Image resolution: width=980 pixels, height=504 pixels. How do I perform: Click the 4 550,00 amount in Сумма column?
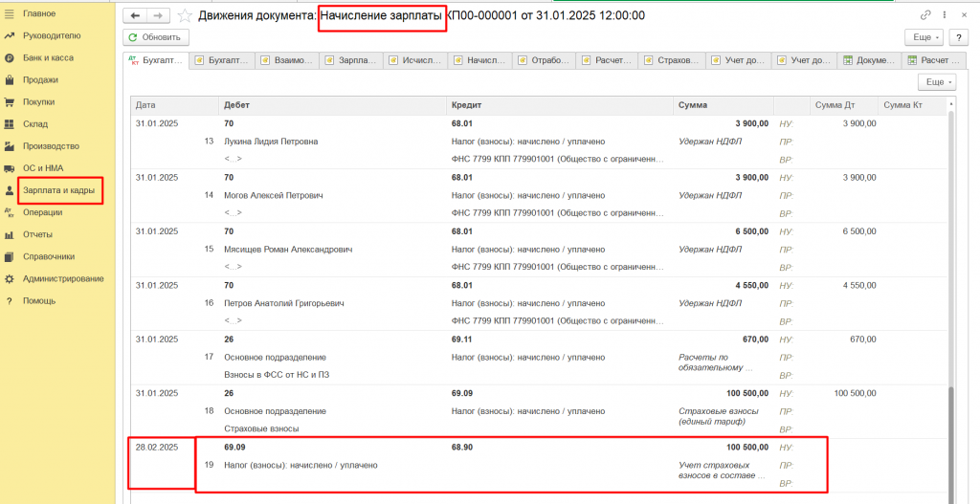(752, 285)
